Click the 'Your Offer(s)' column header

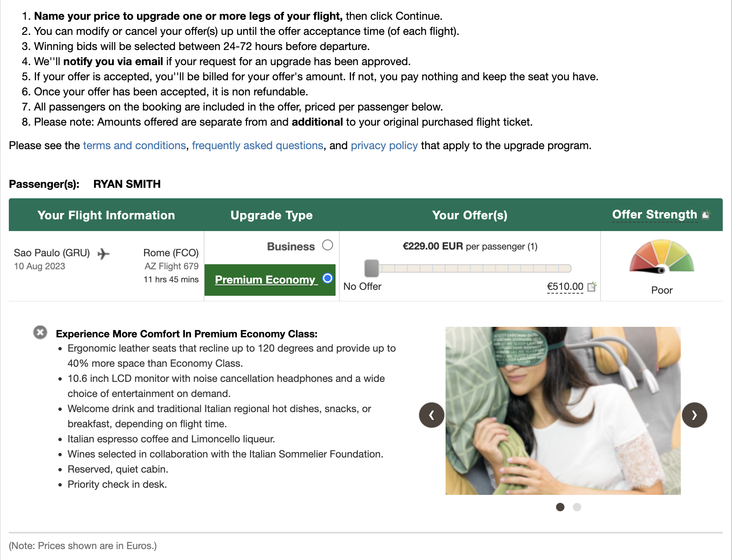pyautogui.click(x=470, y=215)
